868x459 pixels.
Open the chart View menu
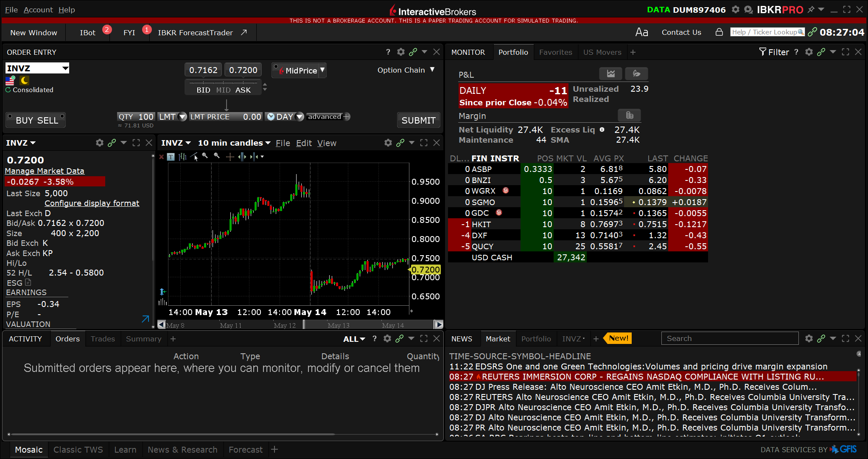(x=327, y=143)
